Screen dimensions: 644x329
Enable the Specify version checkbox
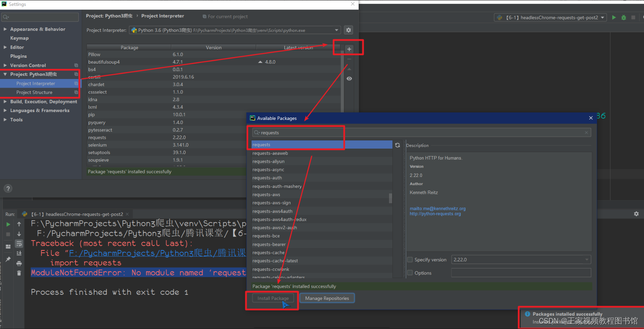point(410,260)
